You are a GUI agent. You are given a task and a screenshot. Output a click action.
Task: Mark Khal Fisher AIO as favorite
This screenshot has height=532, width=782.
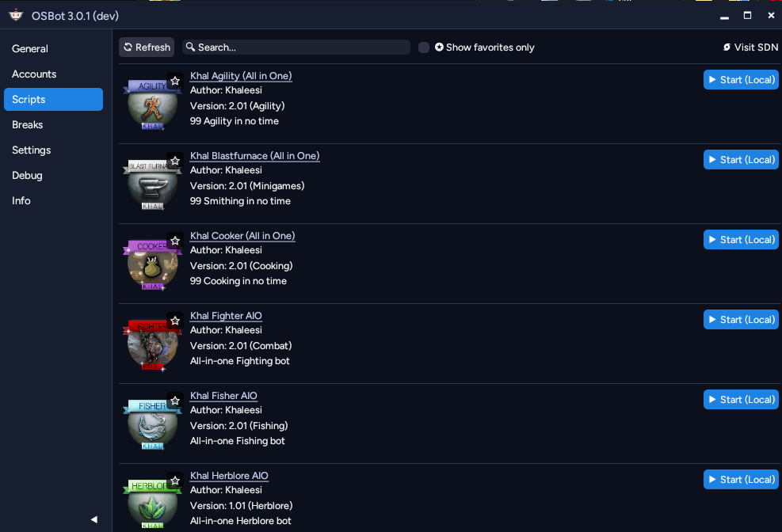point(175,401)
